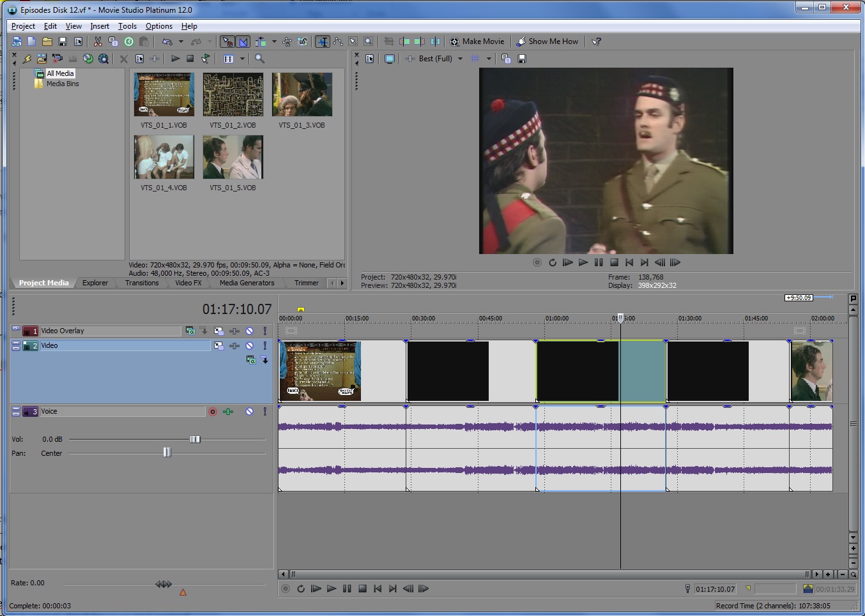Click the Cut scissors icon in toolbar
Viewport: 865px width, 616px height.
98,41
